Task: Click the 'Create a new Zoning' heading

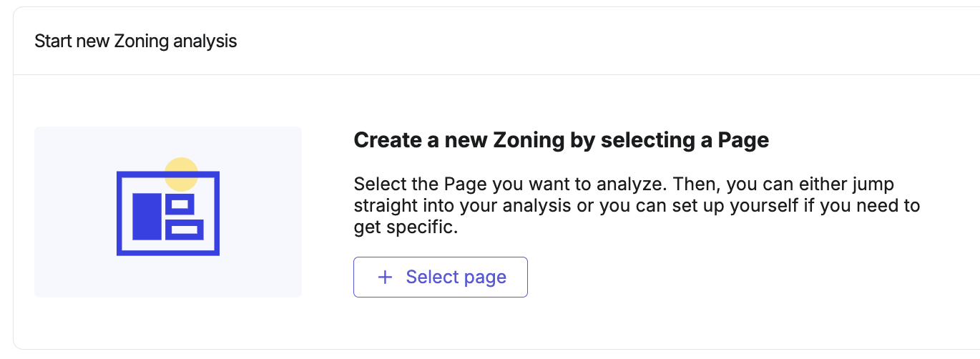Action: pyautogui.click(x=561, y=140)
